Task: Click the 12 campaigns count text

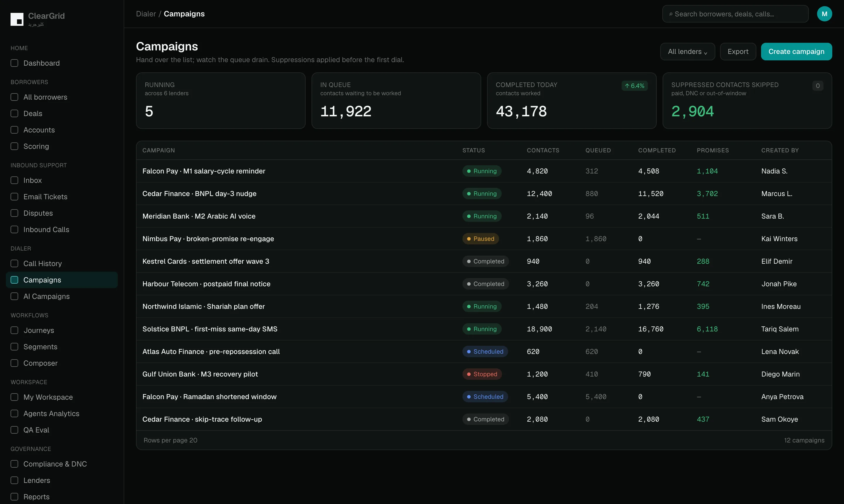Action: coord(804,440)
